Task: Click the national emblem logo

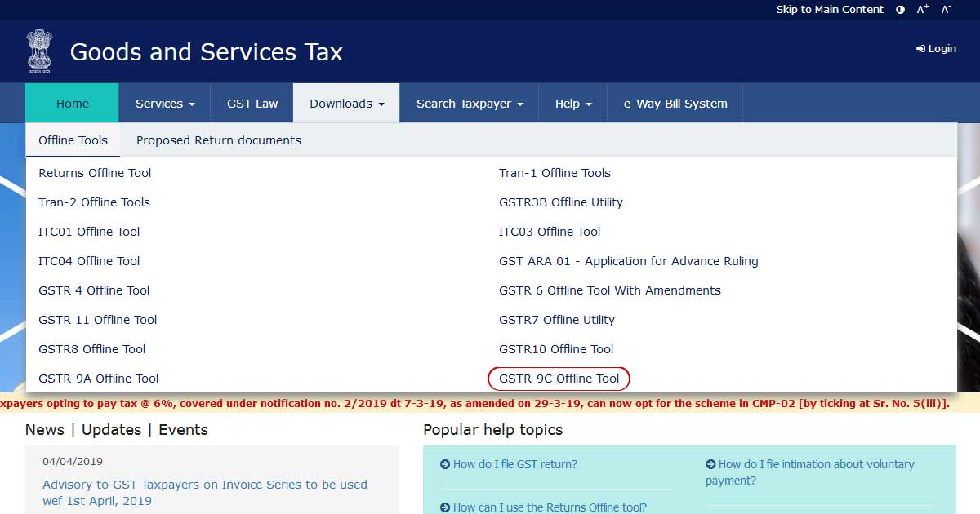Action: [x=39, y=51]
